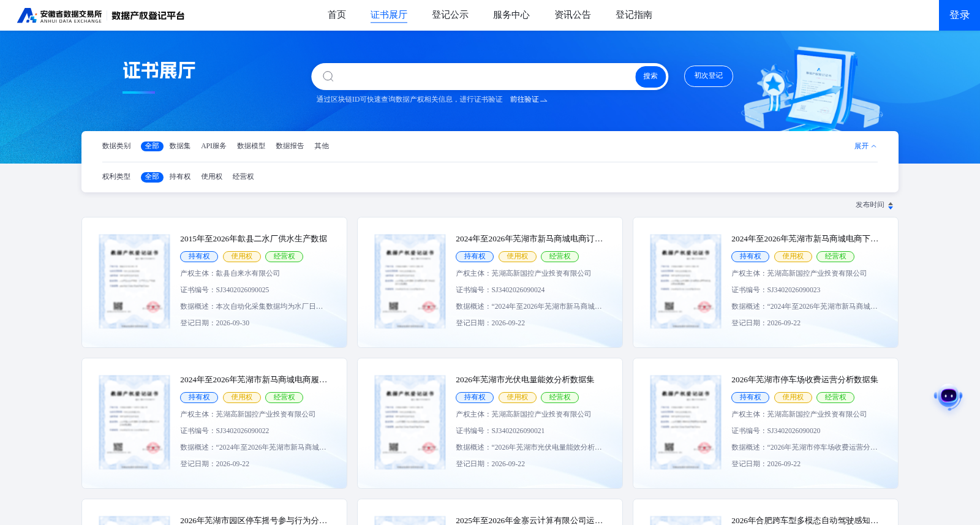Open title 2024年至2026年芜湖市新马商城电商订…
The image size is (980, 525).
[x=529, y=239]
